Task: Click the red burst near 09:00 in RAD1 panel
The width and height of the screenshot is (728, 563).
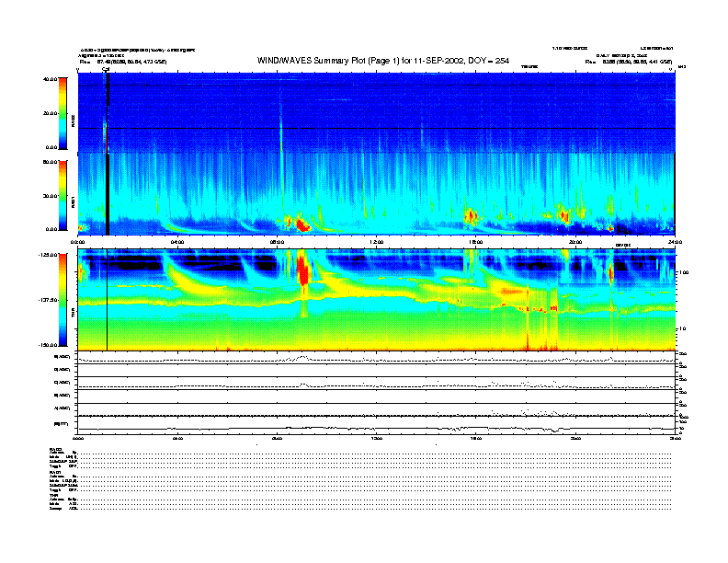Action: coord(302,224)
